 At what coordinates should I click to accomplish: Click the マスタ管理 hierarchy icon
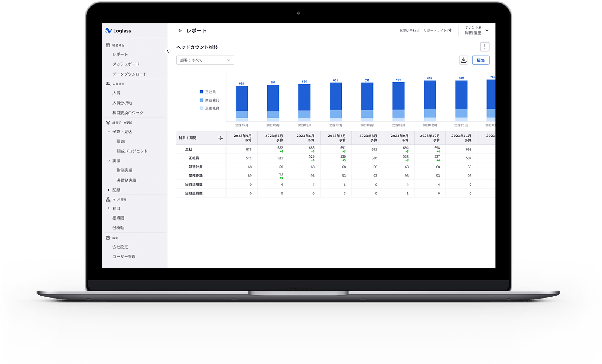[x=108, y=200]
